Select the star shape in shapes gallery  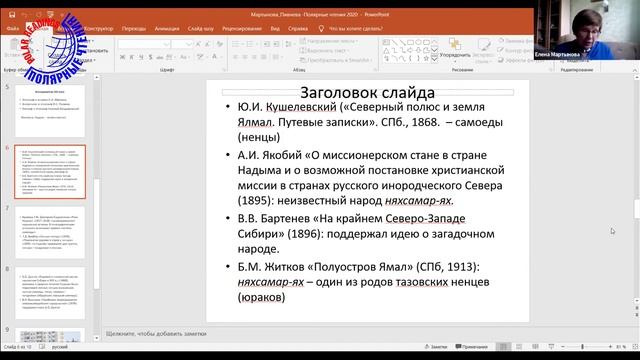click(426, 58)
